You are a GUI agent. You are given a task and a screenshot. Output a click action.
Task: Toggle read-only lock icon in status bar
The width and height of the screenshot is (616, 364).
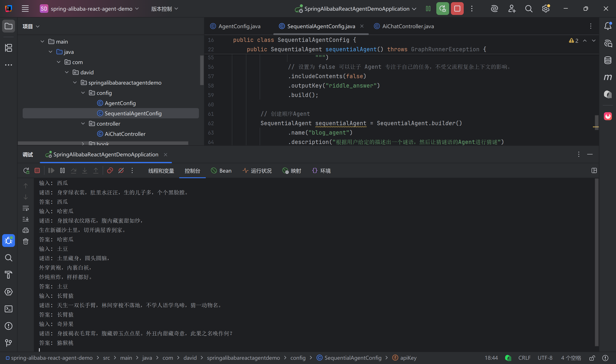[x=592, y=358]
